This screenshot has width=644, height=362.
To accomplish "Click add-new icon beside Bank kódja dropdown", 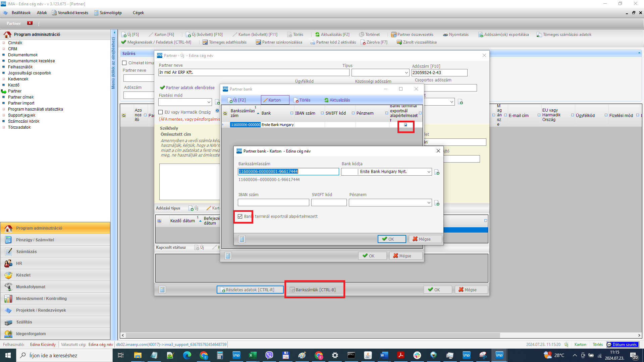I will coord(437,172).
